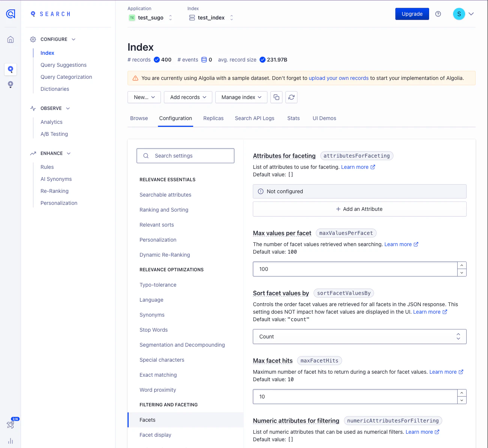Open the Sort facet values Count dropdown

pyautogui.click(x=360, y=337)
